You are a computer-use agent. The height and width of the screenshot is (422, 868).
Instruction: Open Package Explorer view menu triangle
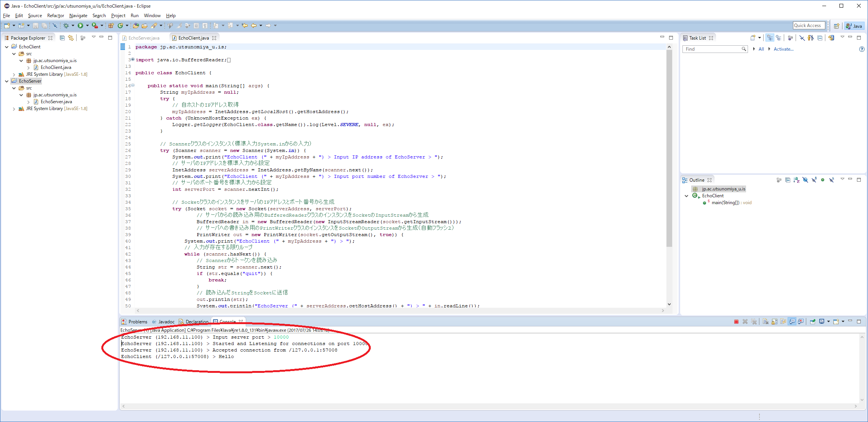[94, 37]
